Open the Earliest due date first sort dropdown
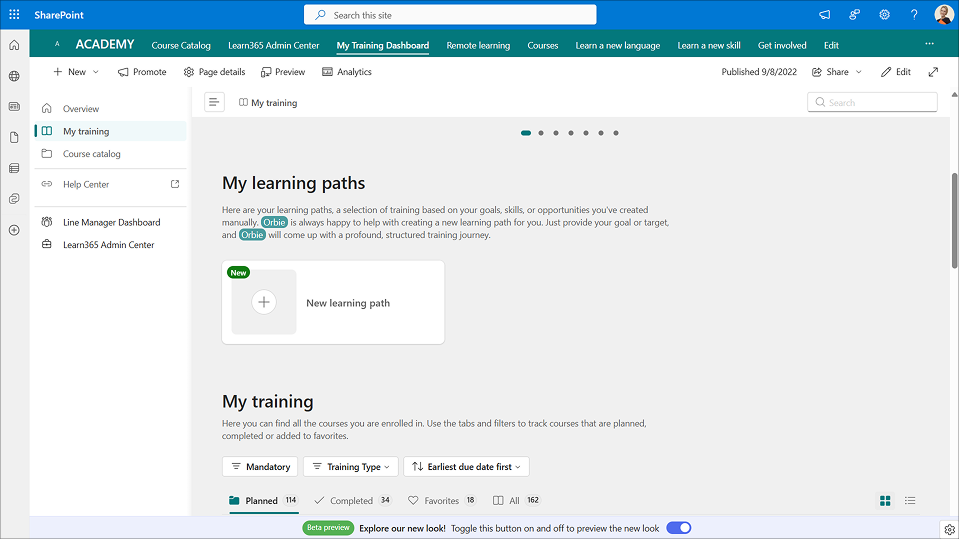This screenshot has height=539, width=959. coord(466,467)
